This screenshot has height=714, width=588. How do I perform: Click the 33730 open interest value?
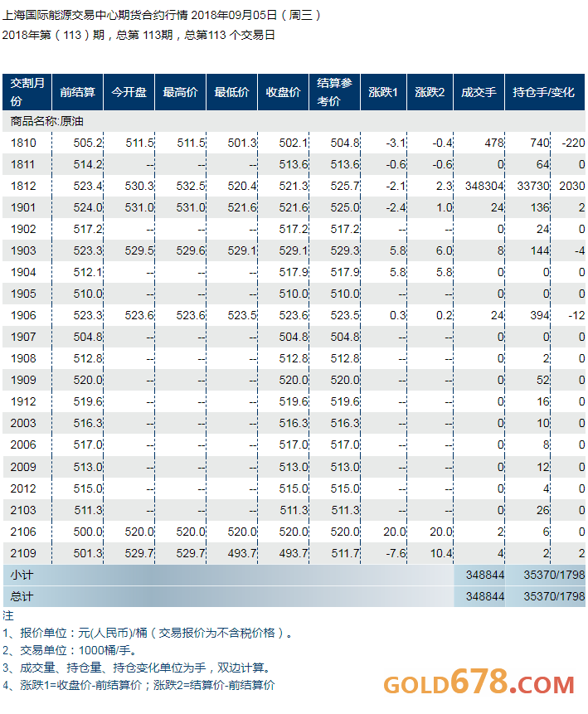click(x=533, y=186)
